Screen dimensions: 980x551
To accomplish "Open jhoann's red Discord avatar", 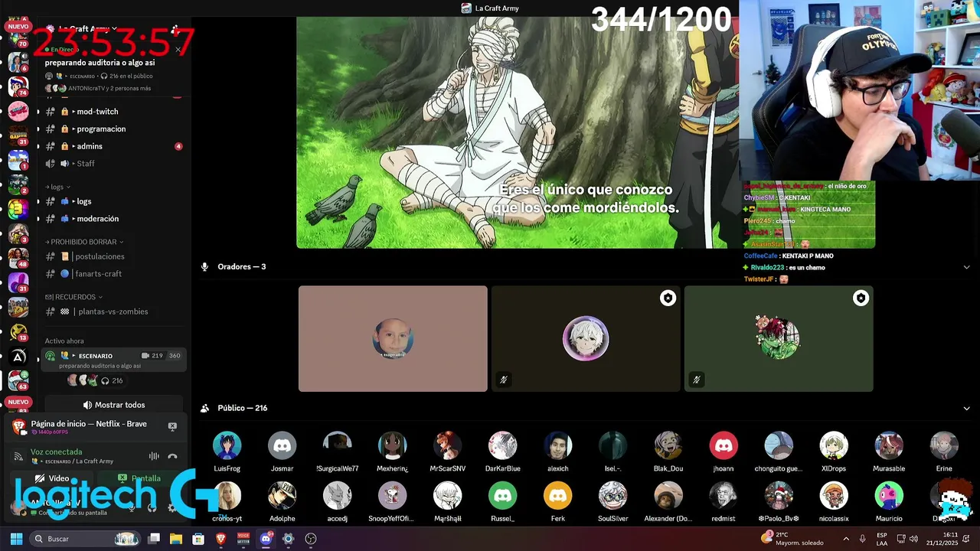I will (723, 445).
